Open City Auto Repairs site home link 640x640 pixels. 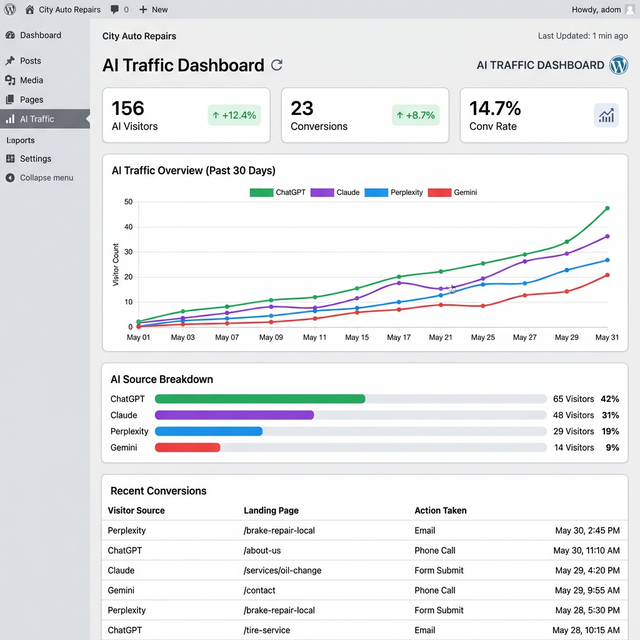point(67,9)
